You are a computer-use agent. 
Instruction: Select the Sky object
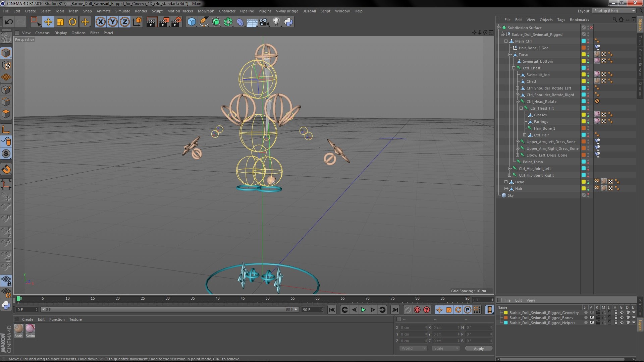511,195
